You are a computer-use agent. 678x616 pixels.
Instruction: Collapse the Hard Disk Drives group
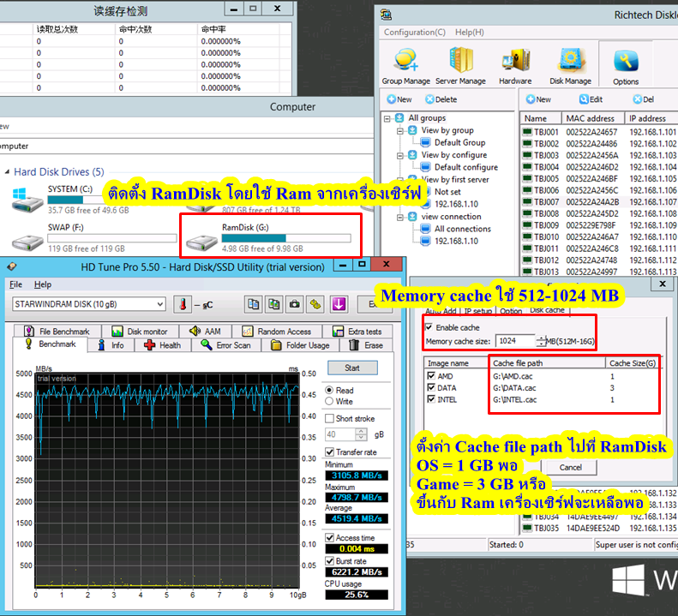(7, 172)
